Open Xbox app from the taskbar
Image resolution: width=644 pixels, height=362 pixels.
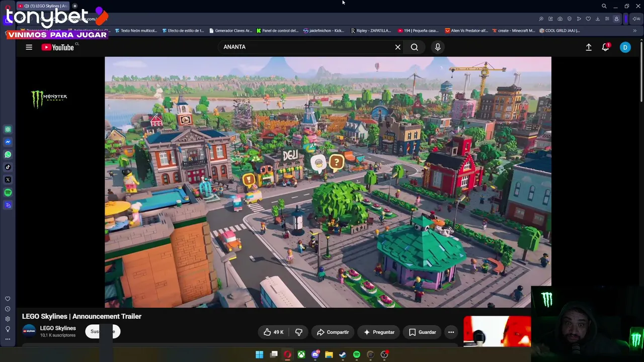[x=301, y=355]
